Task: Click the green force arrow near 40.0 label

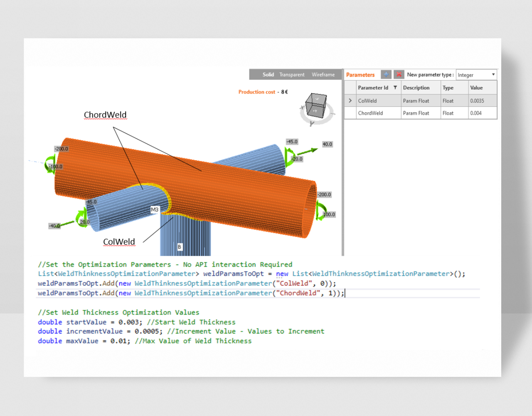Action: click(307, 151)
